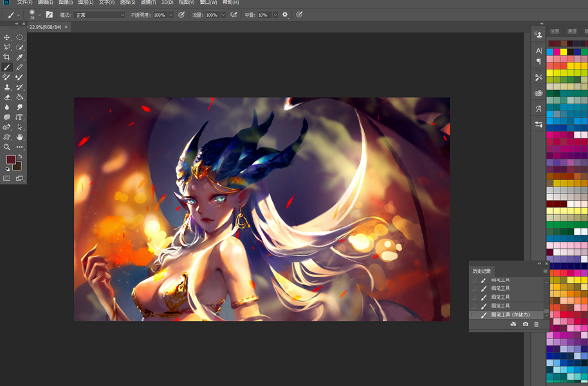The image size is (588, 386).
Task: Select the Mixer Brush tool
Action: pos(19,77)
